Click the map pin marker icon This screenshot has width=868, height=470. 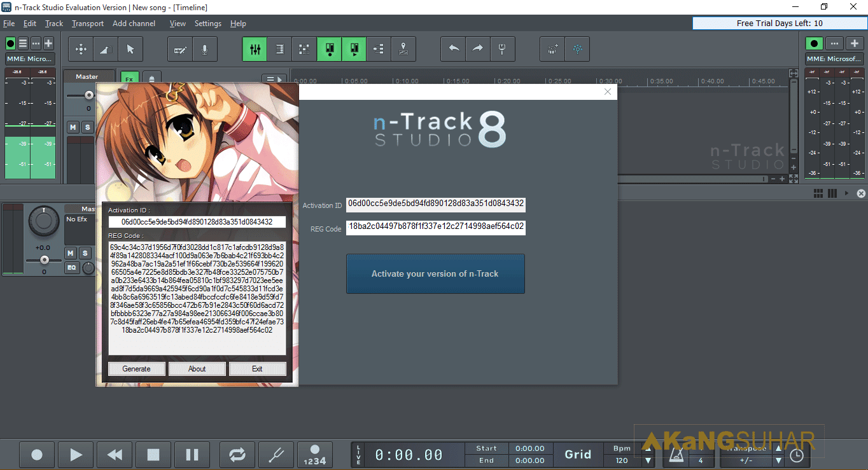[403, 49]
